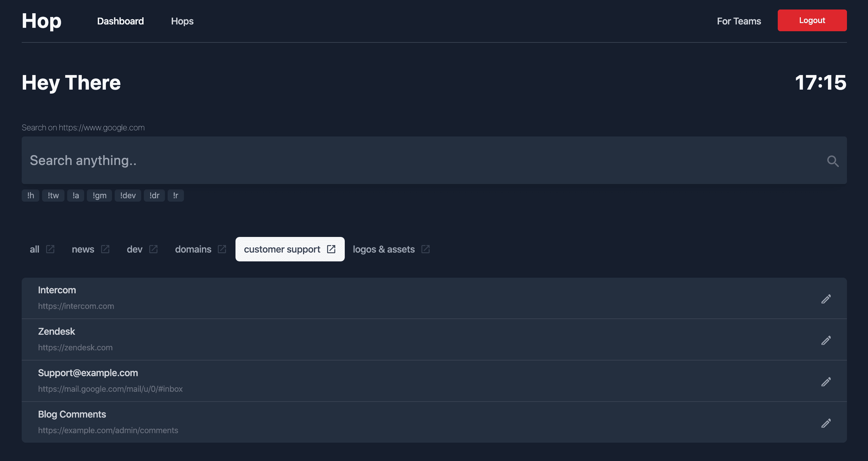Go to Dashboard in top navigation
This screenshot has width=868, height=461.
click(x=120, y=21)
